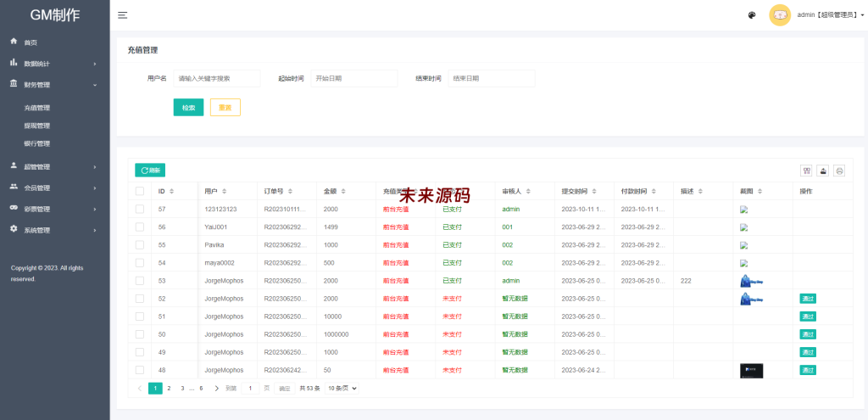Click the gear icon for 系统管理
Viewport: 868px width, 420px height.
pyautogui.click(x=14, y=229)
